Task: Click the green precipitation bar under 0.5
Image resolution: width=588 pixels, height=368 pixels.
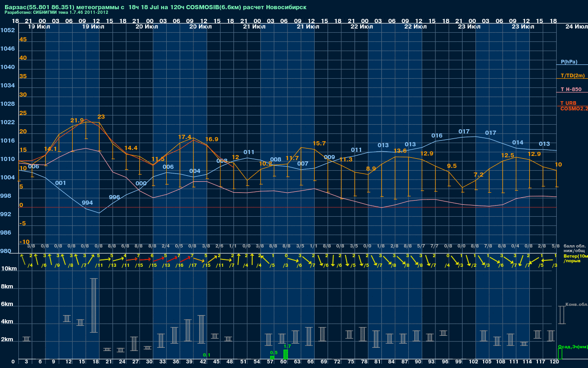Action: [272, 358]
